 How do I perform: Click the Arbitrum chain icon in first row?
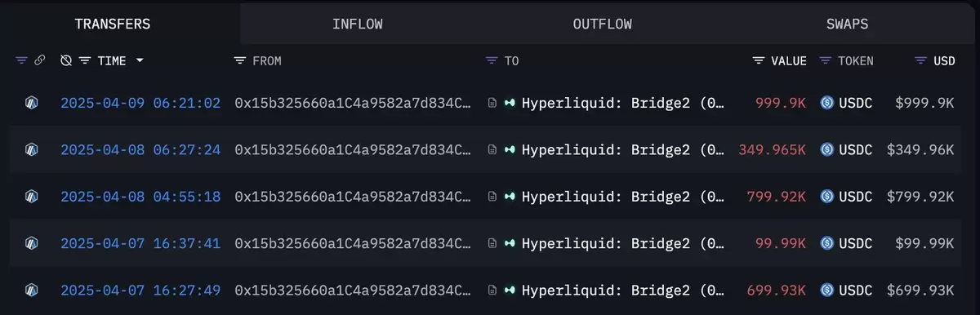(x=32, y=103)
